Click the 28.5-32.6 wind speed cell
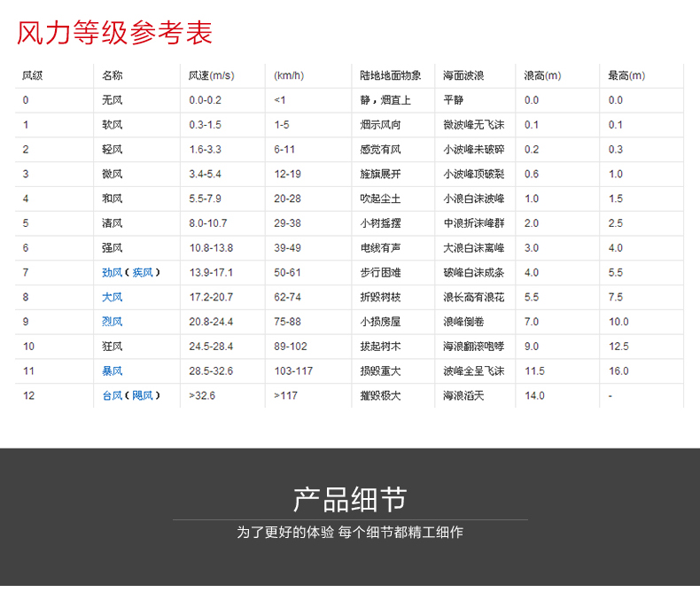This screenshot has height=608, width=700. pos(211,370)
